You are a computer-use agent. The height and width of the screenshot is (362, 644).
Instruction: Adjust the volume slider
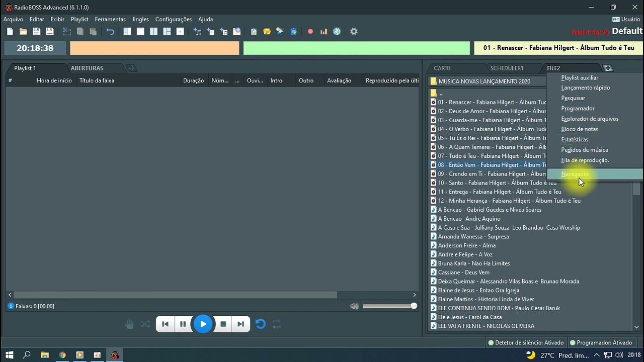(x=390, y=306)
